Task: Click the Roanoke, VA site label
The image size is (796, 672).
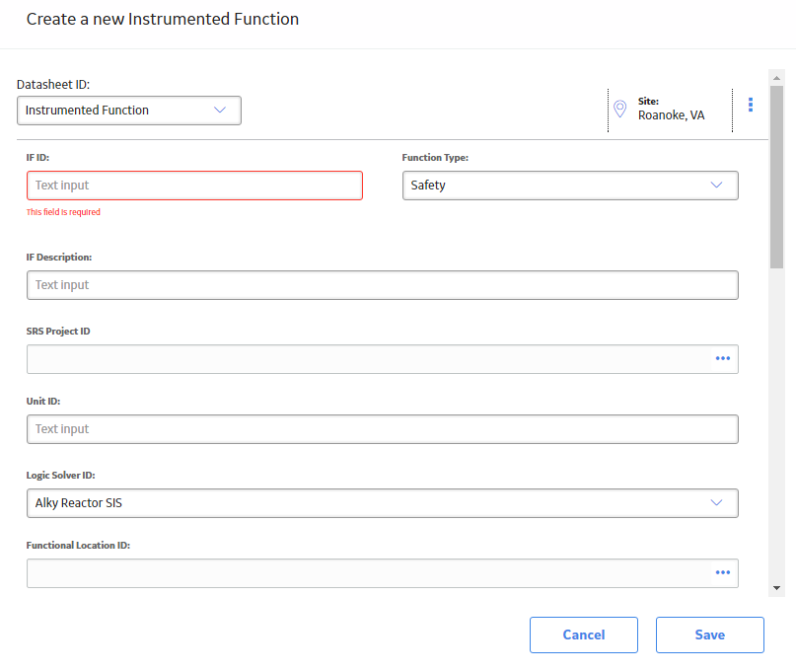Action: (671, 115)
